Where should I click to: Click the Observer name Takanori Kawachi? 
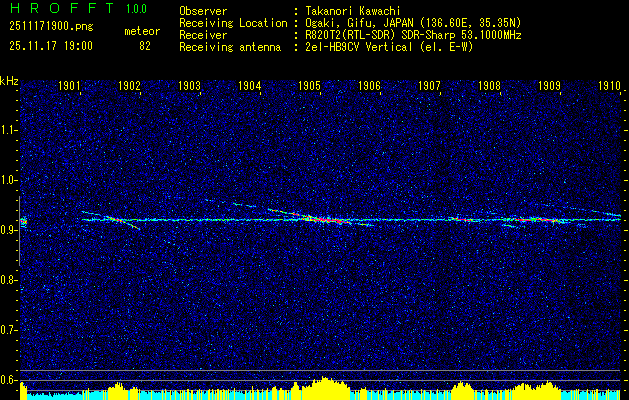pyautogui.click(x=353, y=11)
